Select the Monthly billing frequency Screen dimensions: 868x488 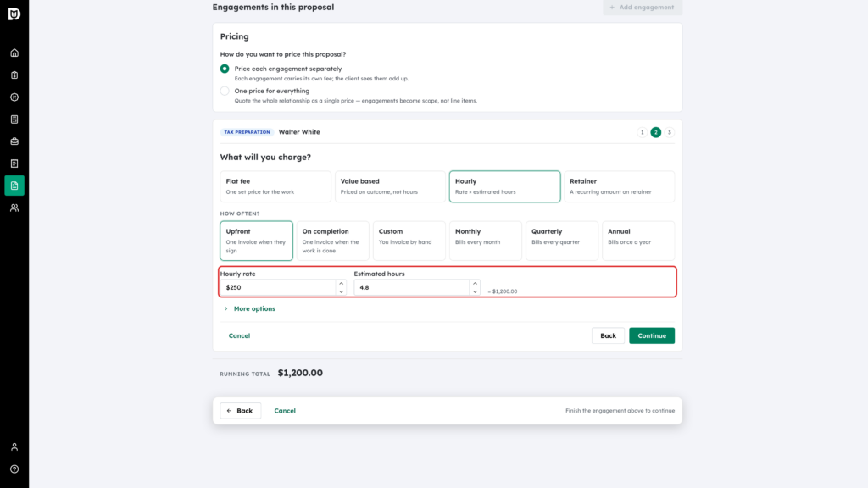(x=486, y=241)
